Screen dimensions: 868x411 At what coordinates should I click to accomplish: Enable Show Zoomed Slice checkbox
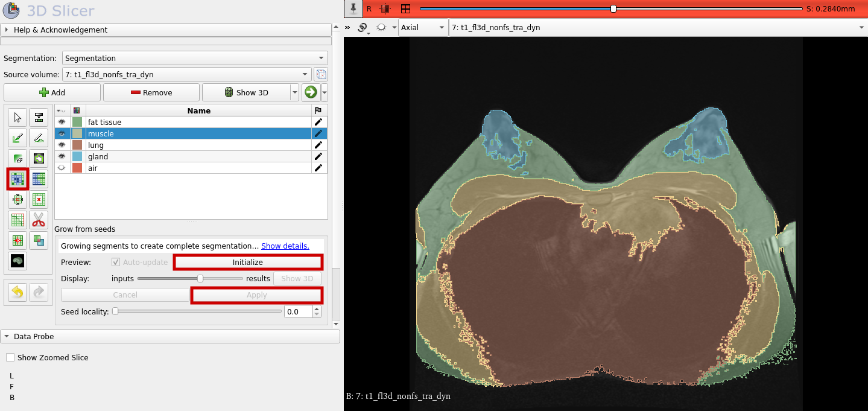point(10,357)
